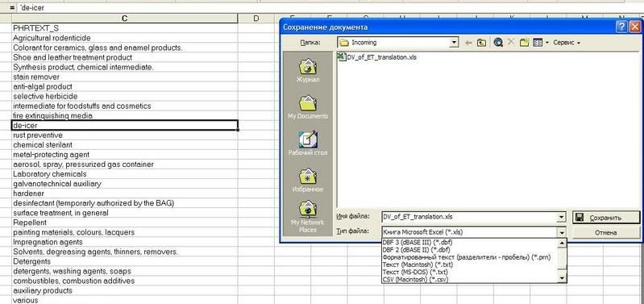Select file DV_of_ET_translation.xls in the list

tap(377, 57)
